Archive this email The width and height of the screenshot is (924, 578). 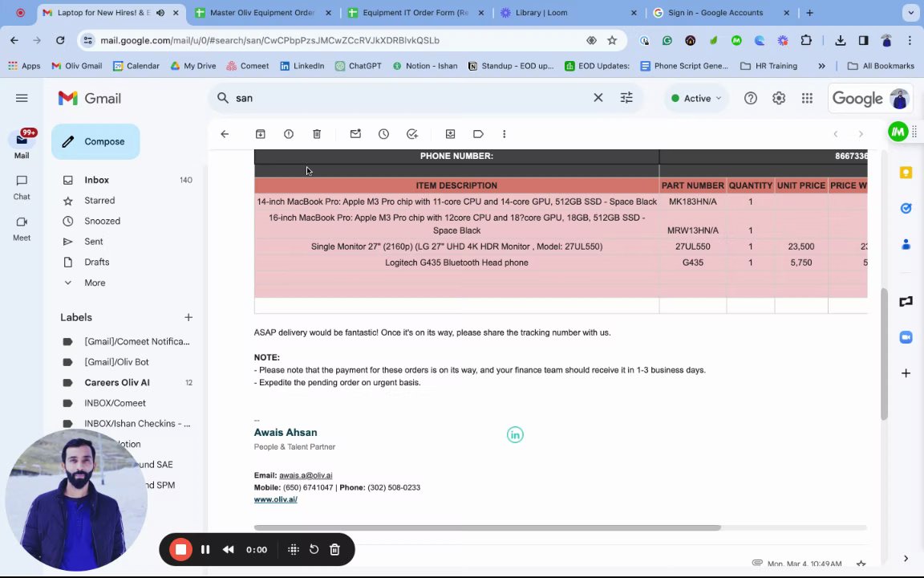(261, 134)
